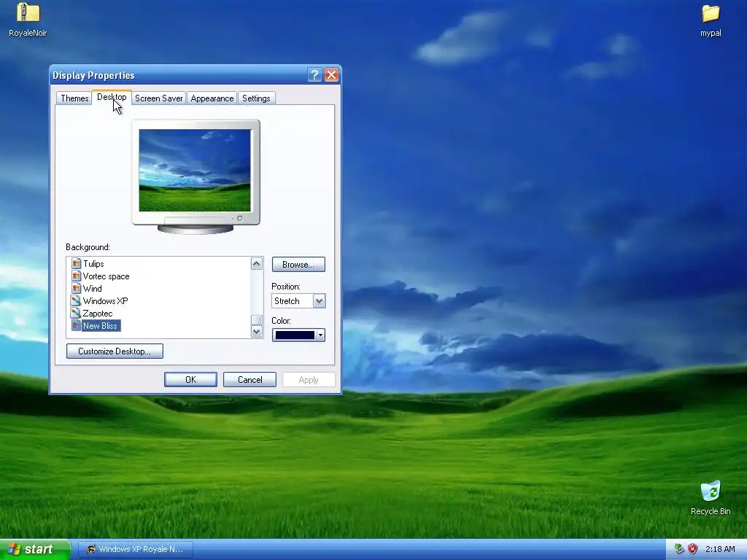This screenshot has height=560, width=747.
Task: Click the background list scrollbar thumb
Action: click(x=257, y=320)
